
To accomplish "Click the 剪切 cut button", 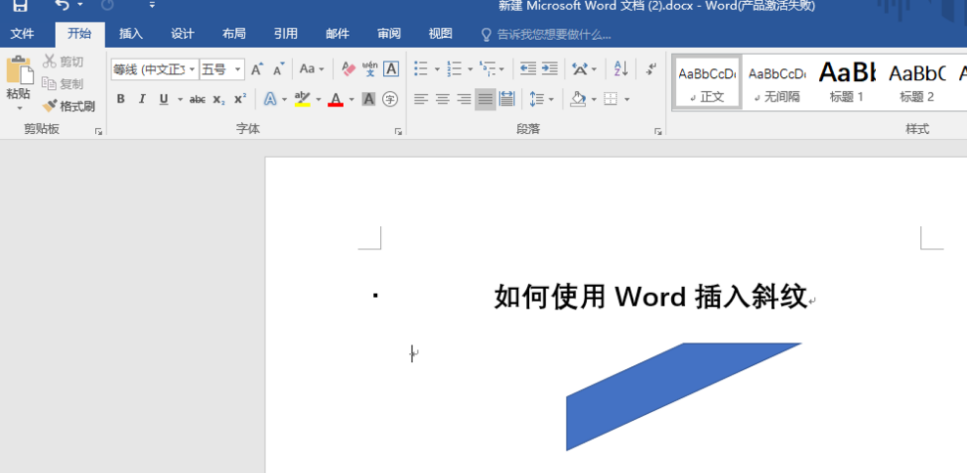I will pyautogui.click(x=64, y=62).
